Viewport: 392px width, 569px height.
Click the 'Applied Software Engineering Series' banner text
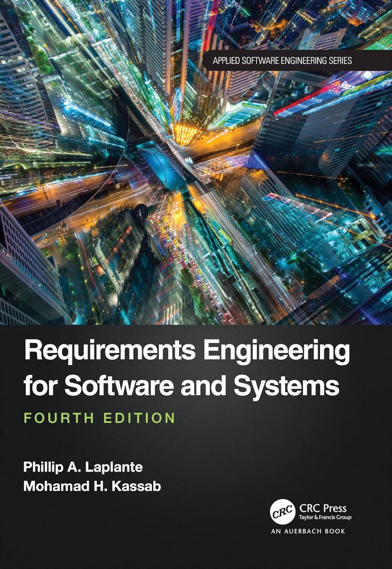282,60
